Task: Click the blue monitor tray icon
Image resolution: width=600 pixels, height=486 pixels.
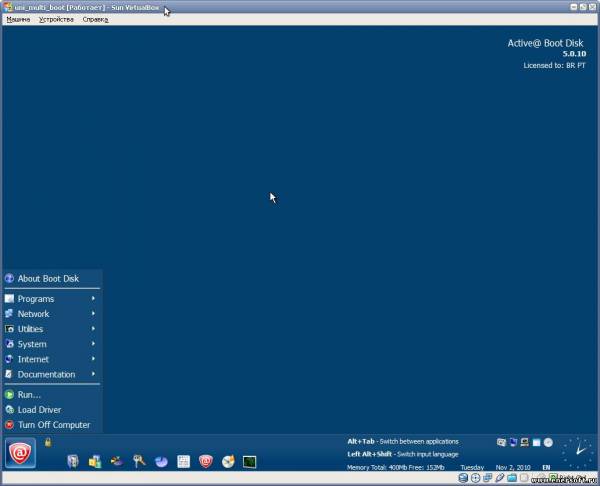Action: 513,443
